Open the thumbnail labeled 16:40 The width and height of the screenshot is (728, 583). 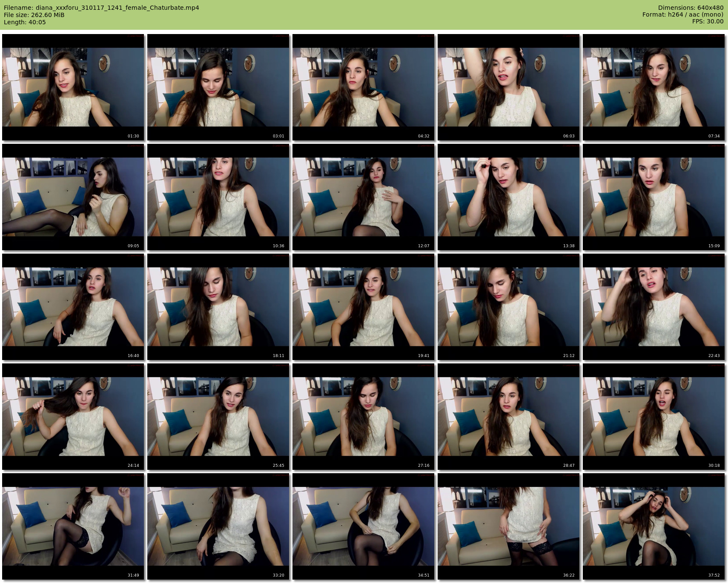73,307
